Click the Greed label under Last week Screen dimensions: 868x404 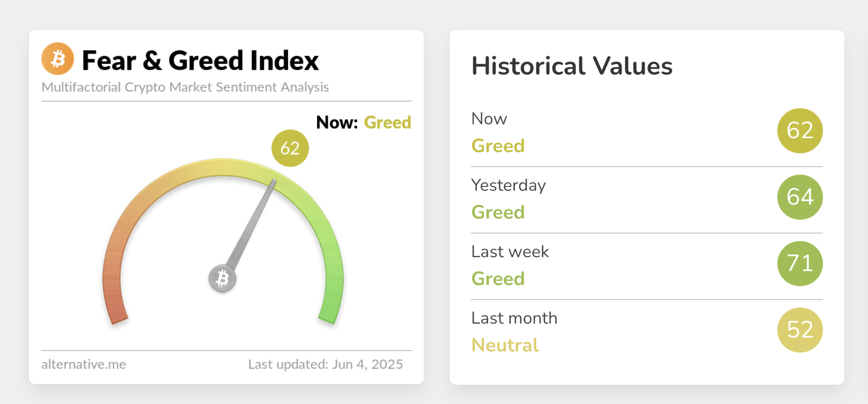[x=498, y=279]
